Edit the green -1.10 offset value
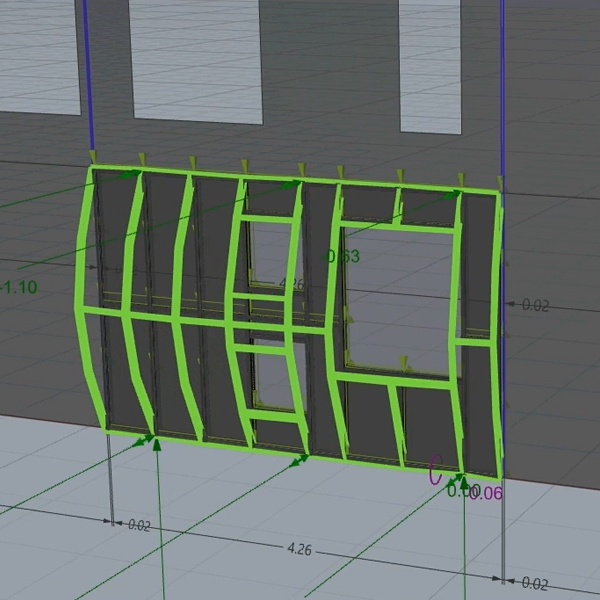This screenshot has width=600, height=600. coord(18,287)
